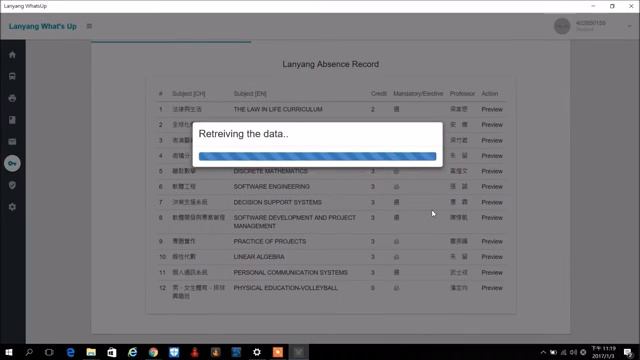640x360 pixels.
Task: Click LINEAR ALGEBRA subject text
Action: 259,257
